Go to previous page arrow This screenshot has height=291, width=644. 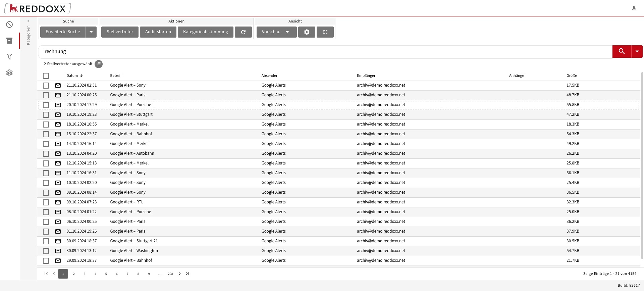[54, 274]
